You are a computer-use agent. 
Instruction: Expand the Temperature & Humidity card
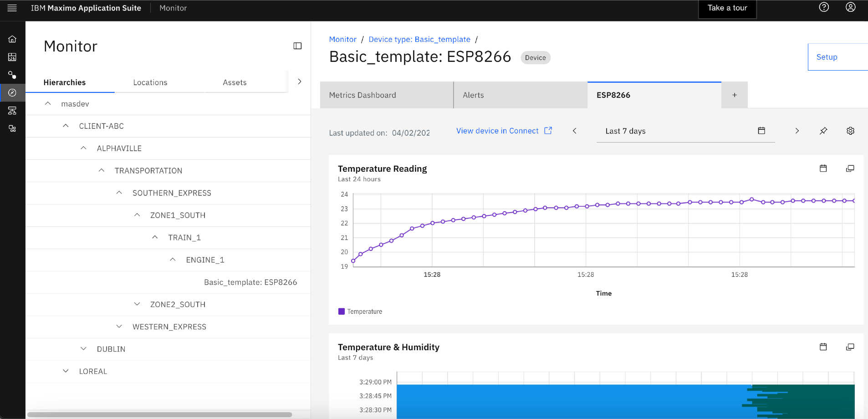[850, 347]
